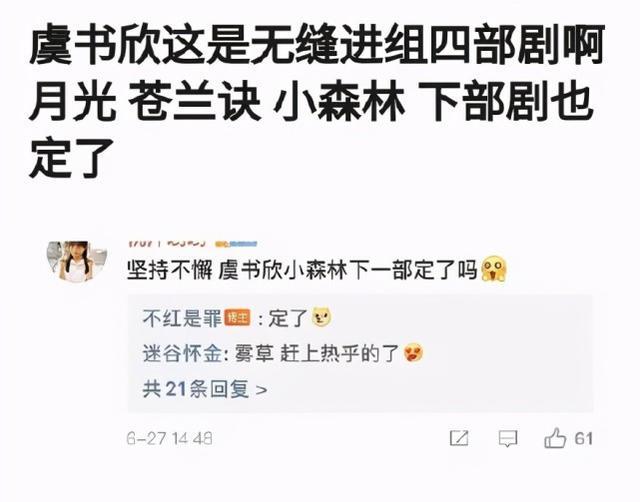Image resolution: width=640 pixels, height=502 pixels.
Task: Click the like count 61
Action: [x=583, y=438]
